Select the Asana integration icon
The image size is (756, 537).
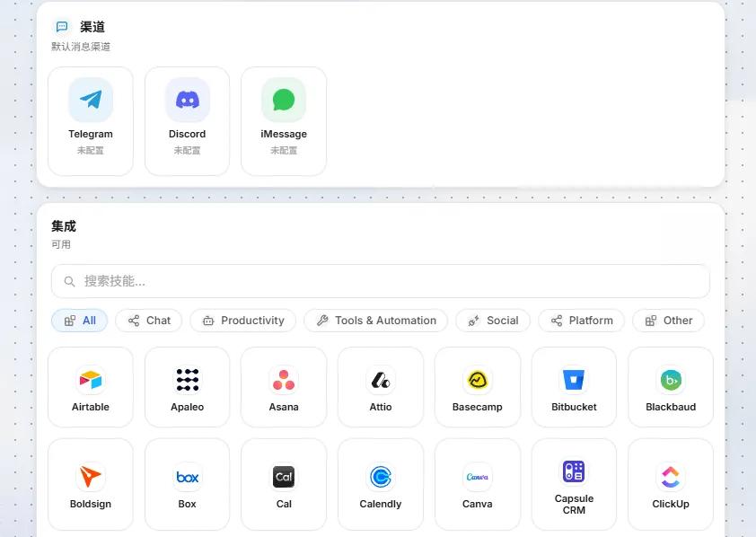(x=284, y=380)
